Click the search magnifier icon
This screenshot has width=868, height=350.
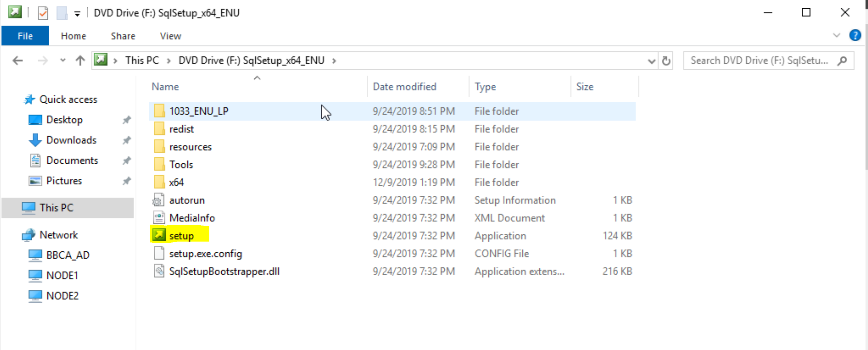[x=842, y=61]
